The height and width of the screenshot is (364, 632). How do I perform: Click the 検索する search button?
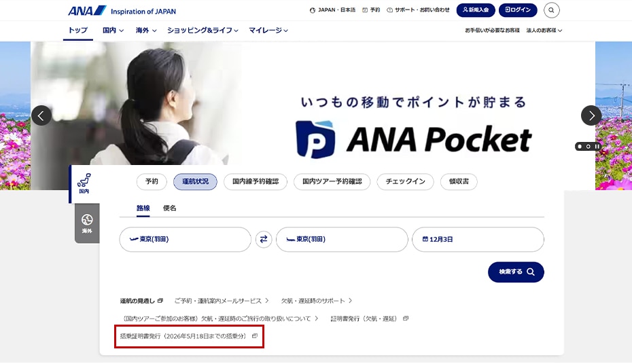click(x=516, y=272)
